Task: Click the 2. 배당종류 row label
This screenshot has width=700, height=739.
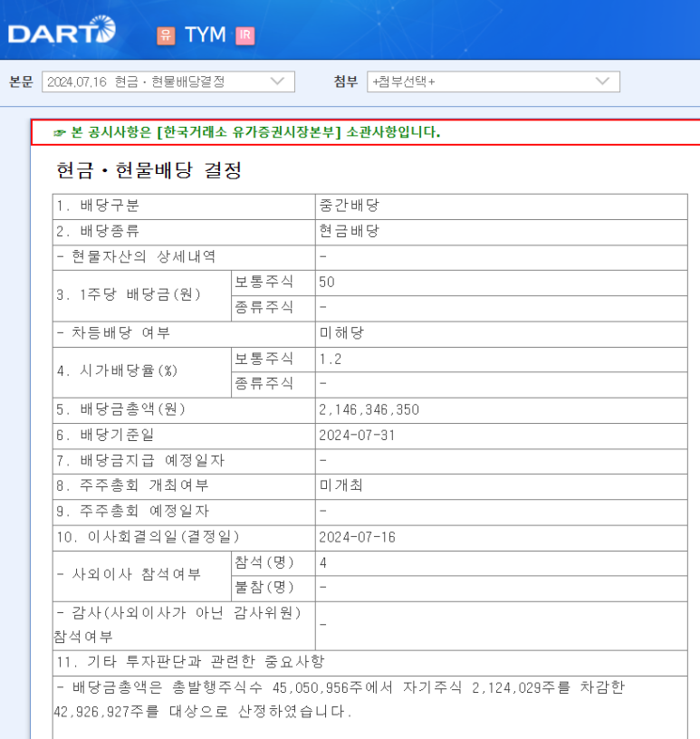Action: [98, 231]
